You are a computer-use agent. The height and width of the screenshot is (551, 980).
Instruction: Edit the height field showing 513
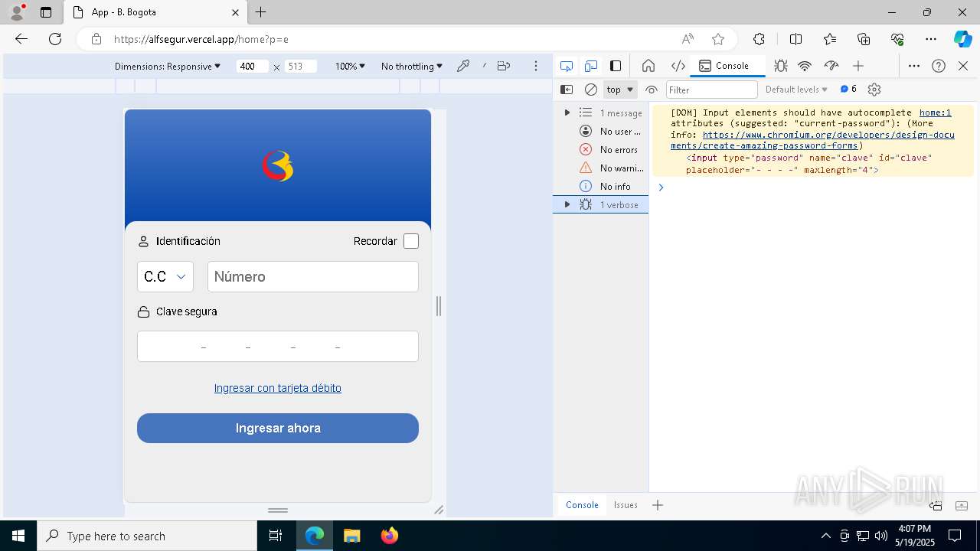tap(300, 67)
